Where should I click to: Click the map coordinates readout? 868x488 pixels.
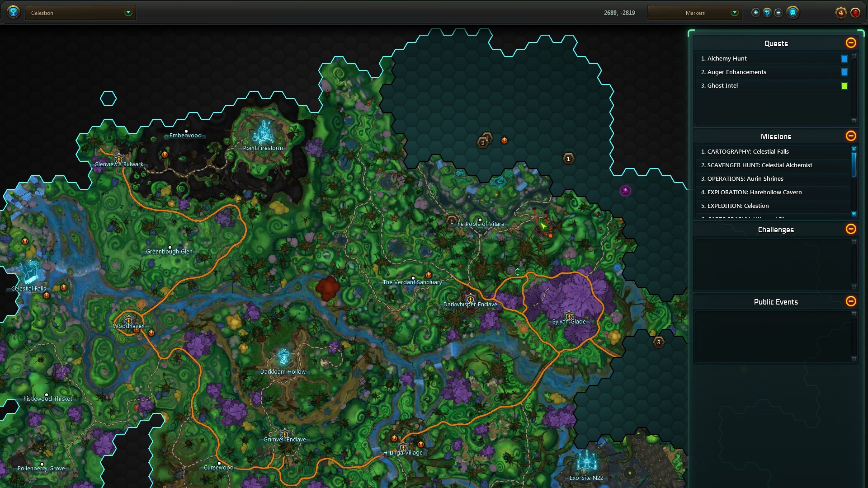[619, 13]
